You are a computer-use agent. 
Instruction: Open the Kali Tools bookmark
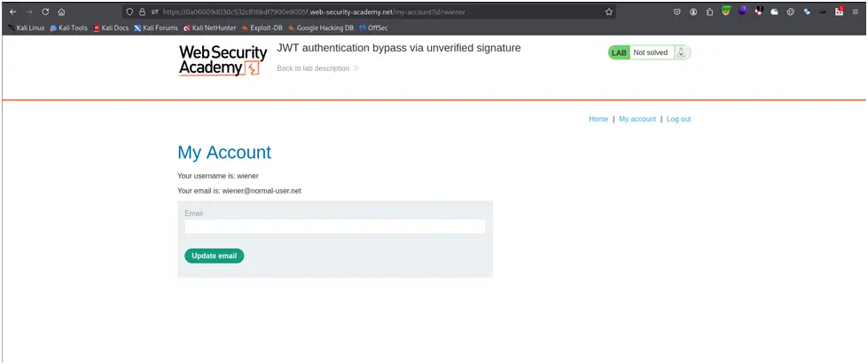[68, 28]
